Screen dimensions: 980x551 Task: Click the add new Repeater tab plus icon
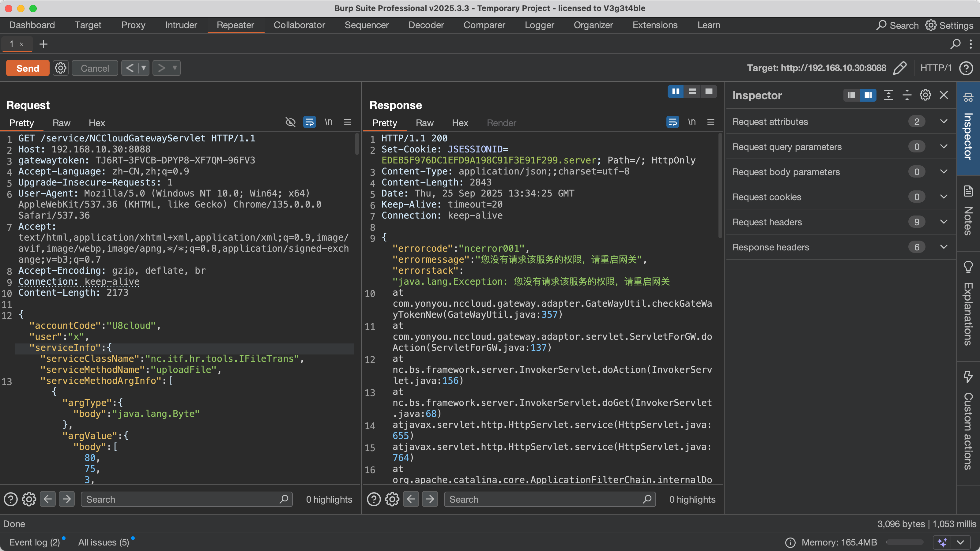click(x=43, y=44)
